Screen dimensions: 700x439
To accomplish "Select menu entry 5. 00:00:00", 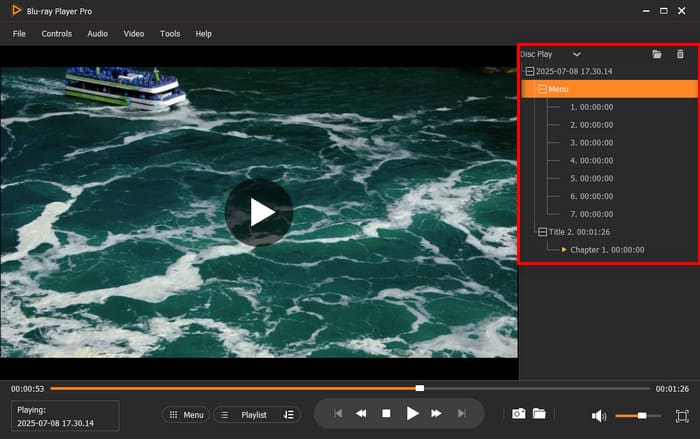I will (x=592, y=179).
